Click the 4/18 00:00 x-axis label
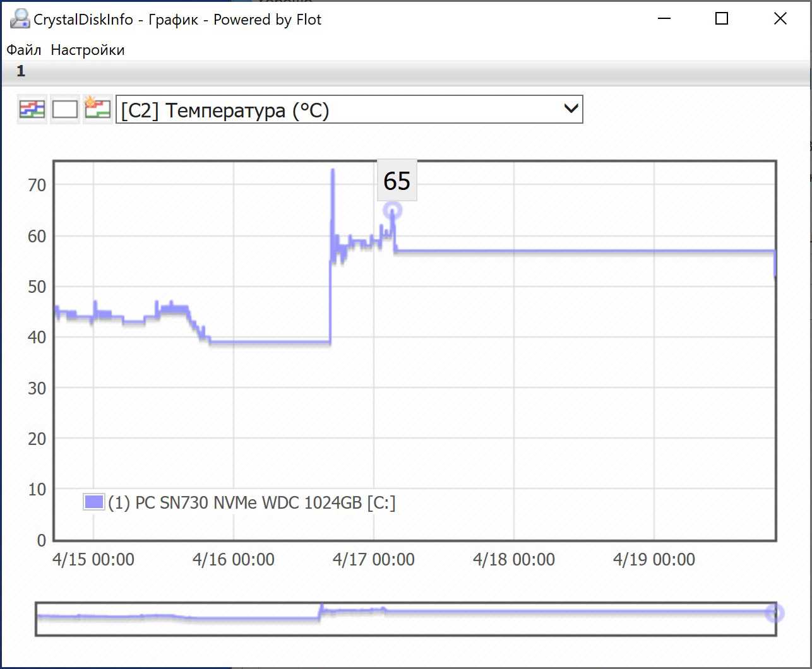Image resolution: width=812 pixels, height=669 pixels. [513, 559]
